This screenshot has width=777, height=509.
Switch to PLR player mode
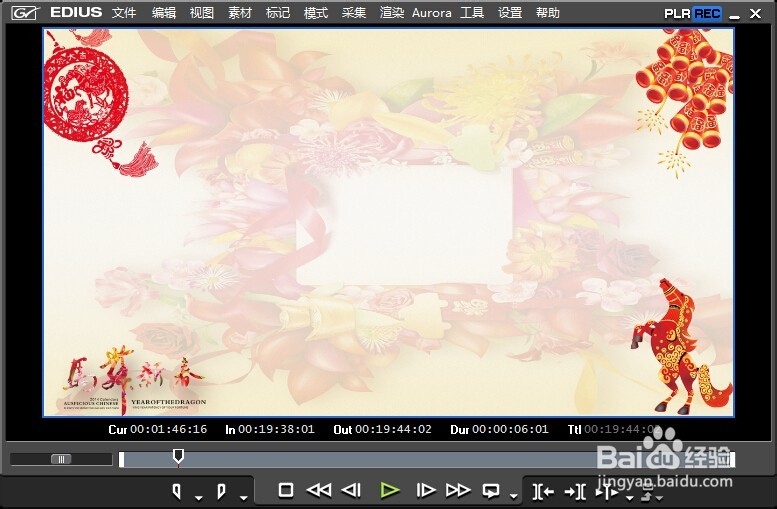[x=677, y=13]
